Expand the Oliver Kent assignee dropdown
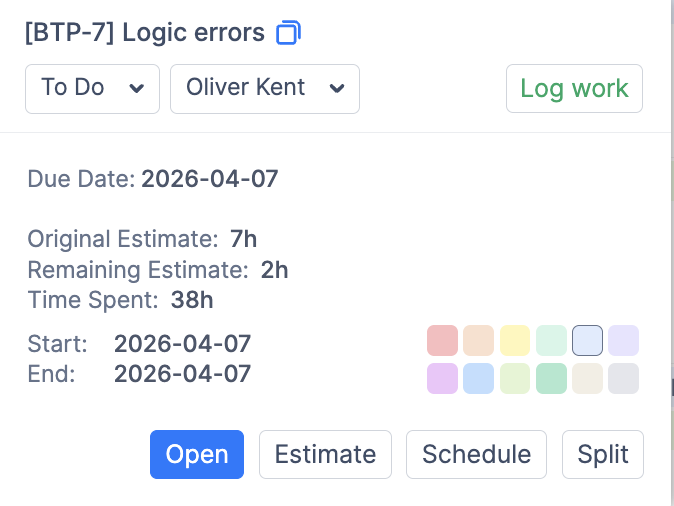 (265, 88)
